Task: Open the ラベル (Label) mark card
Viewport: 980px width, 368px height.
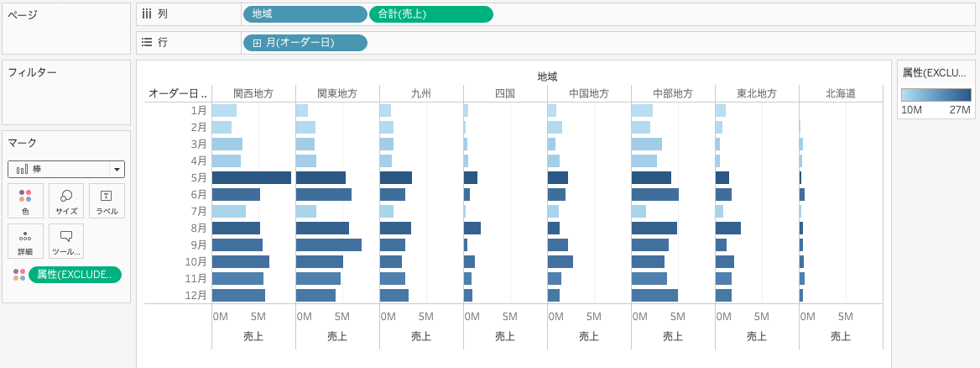Action: pyautogui.click(x=107, y=201)
